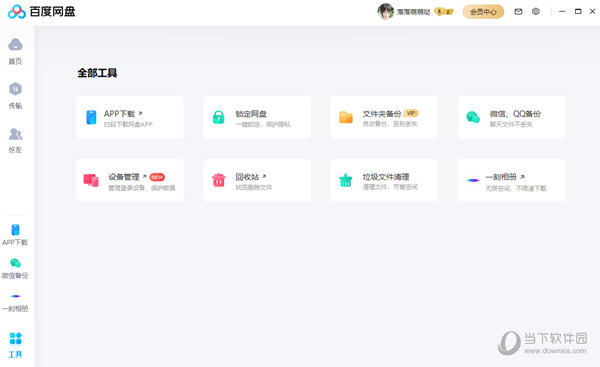600x367 pixels.
Task: Click the green padlock icon of 锁定网盘
Action: [x=218, y=117]
